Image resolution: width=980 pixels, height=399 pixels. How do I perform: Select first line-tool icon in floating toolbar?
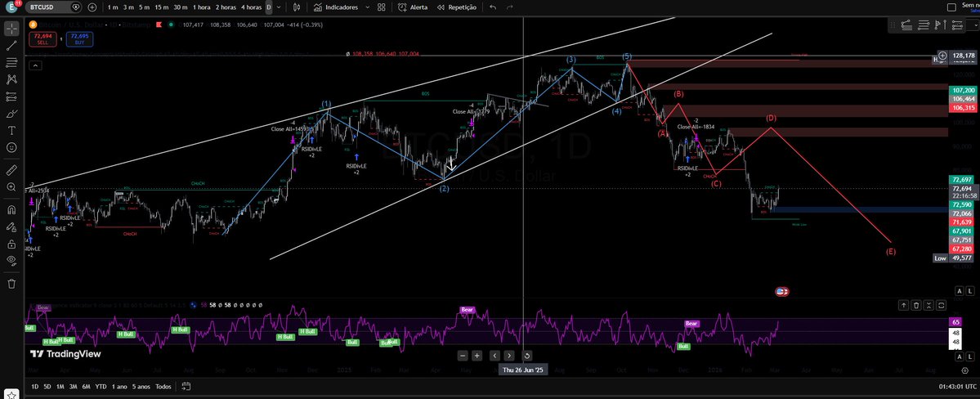pyautogui.click(x=907, y=25)
